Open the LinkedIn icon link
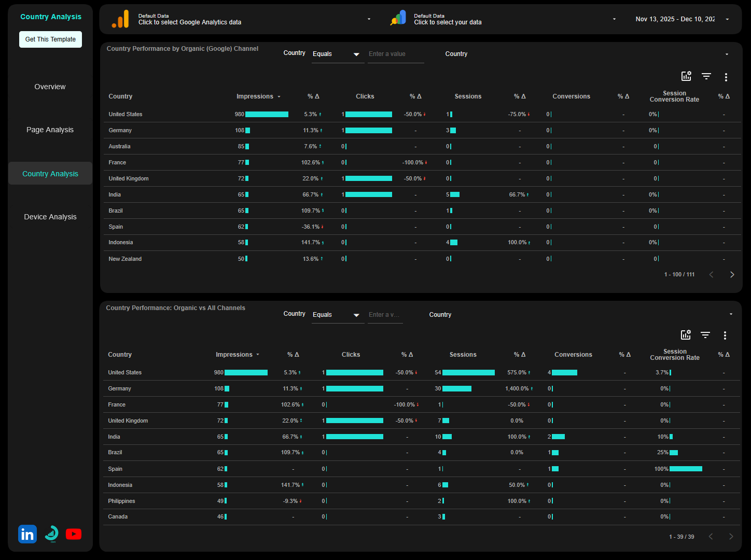Image resolution: width=751 pixels, height=560 pixels. pyautogui.click(x=27, y=534)
